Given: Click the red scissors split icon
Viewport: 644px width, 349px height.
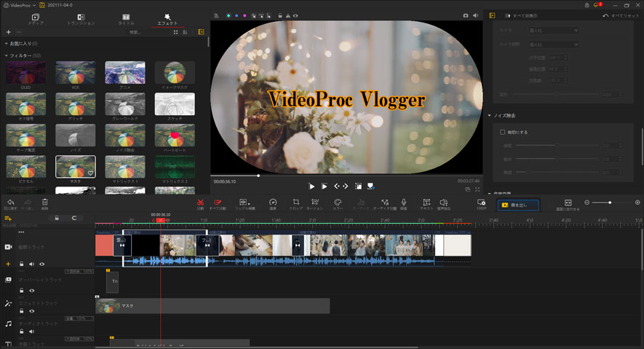Looking at the screenshot, I should [x=200, y=203].
